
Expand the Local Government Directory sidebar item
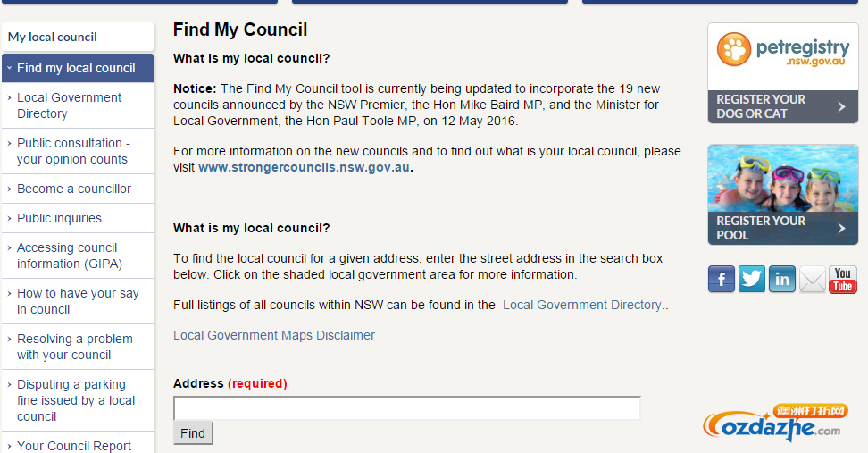[9, 98]
